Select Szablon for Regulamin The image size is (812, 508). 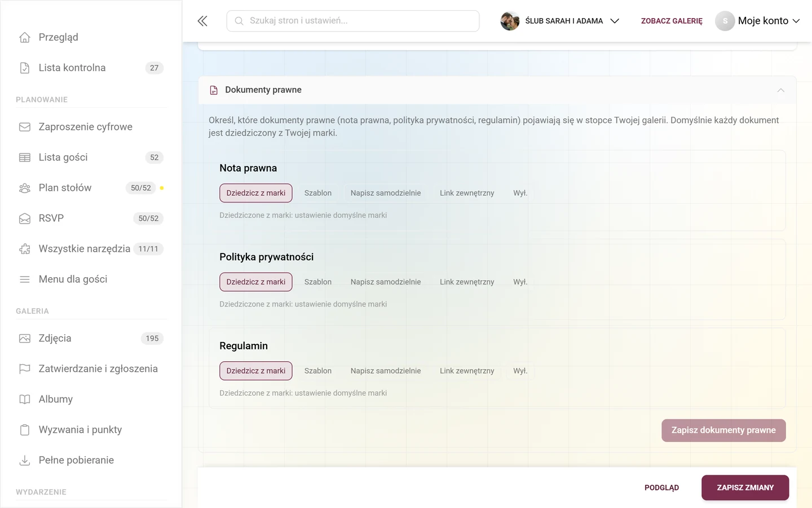tap(318, 371)
